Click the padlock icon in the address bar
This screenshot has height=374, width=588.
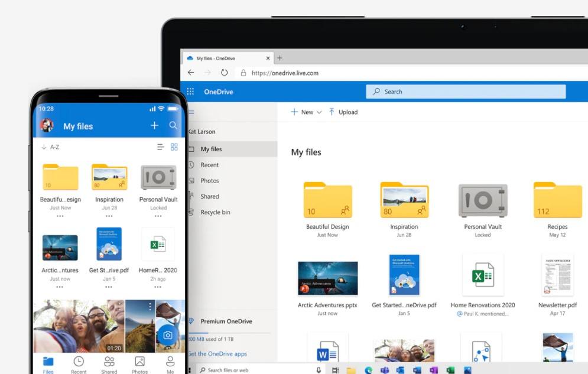243,73
